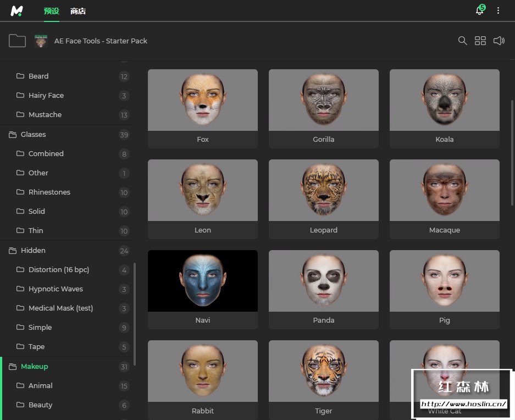Switch to the 商店 tab

78,11
